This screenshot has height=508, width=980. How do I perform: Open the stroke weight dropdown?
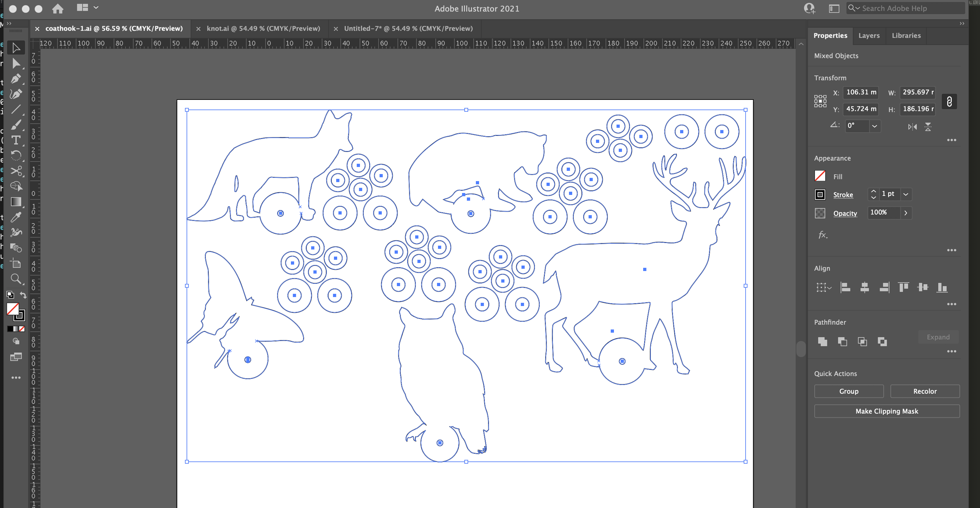tap(906, 194)
